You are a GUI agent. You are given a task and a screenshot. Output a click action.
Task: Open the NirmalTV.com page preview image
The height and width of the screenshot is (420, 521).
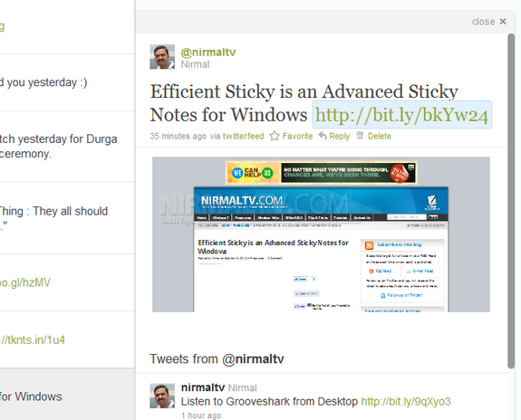pos(321,234)
